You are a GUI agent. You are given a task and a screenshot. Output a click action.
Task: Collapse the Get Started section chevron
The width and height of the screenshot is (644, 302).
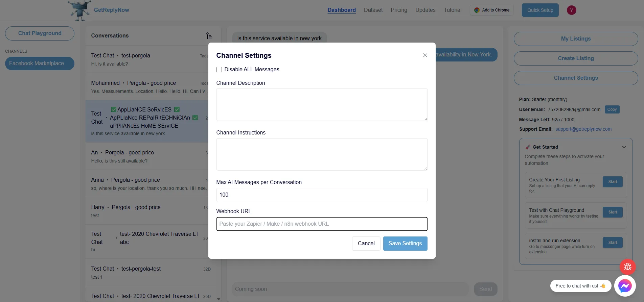tap(624, 147)
